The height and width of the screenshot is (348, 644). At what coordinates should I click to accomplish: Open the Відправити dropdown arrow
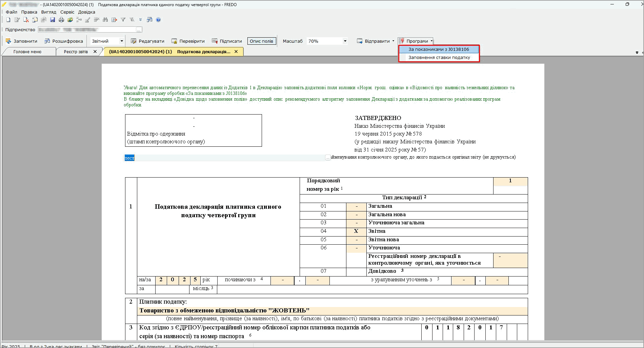[x=393, y=41]
